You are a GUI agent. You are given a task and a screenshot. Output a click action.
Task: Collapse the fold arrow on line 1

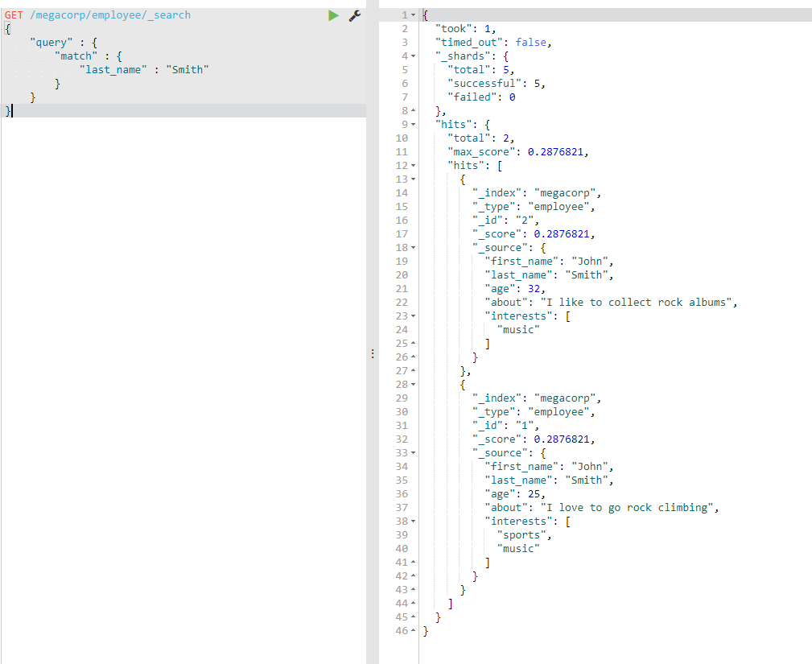pyautogui.click(x=414, y=15)
